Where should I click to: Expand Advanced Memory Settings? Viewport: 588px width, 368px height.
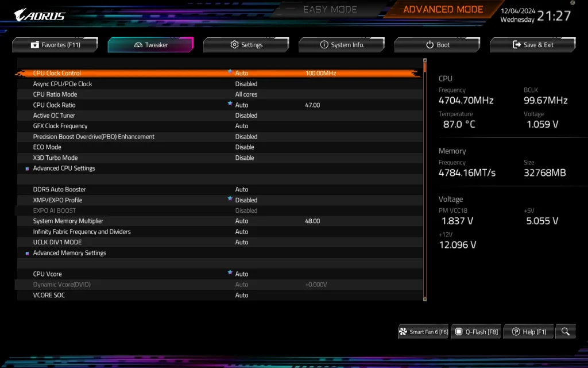coord(69,253)
